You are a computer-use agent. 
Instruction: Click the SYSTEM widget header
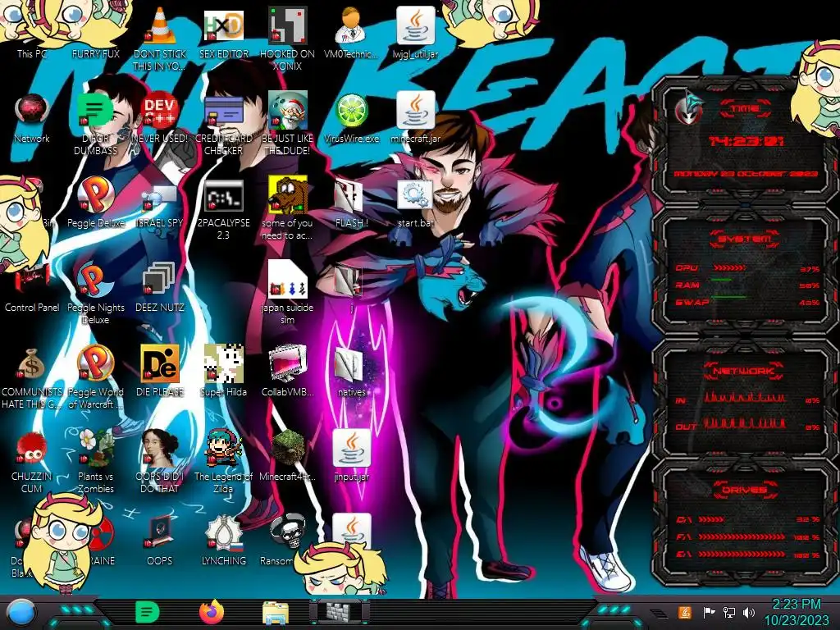click(x=745, y=239)
